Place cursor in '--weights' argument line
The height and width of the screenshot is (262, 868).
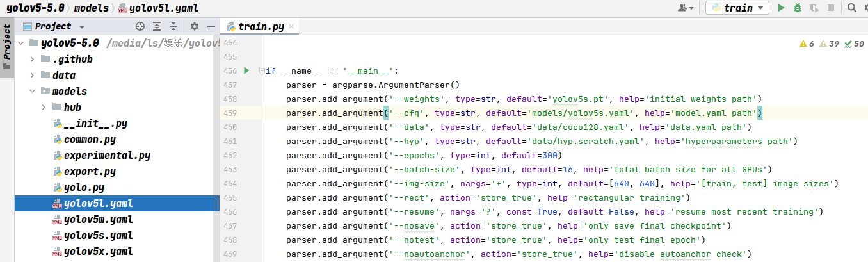point(524,99)
